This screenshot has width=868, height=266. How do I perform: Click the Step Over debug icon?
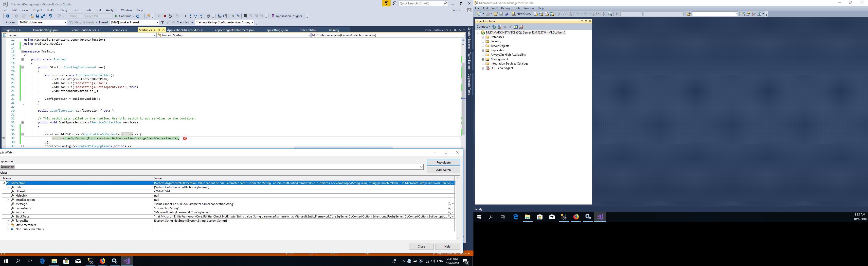[x=196, y=16]
